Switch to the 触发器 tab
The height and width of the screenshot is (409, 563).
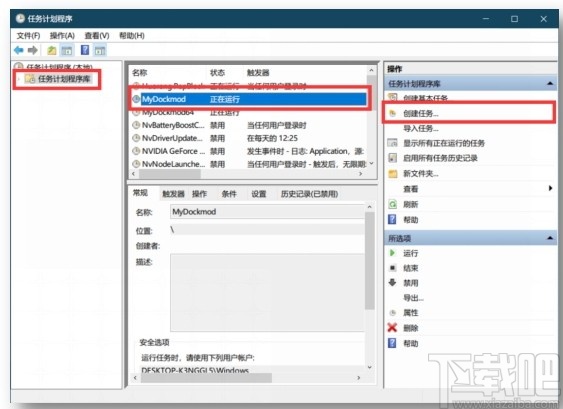pyautogui.click(x=173, y=194)
